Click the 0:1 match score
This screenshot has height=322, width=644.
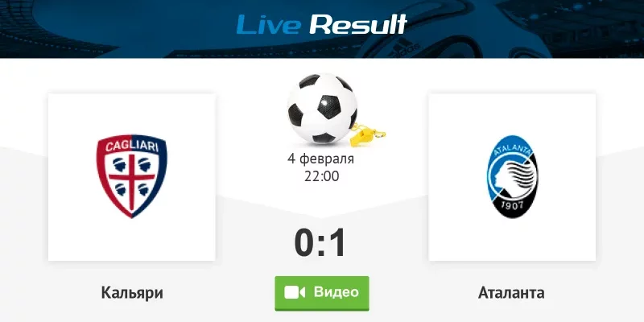pyautogui.click(x=320, y=242)
